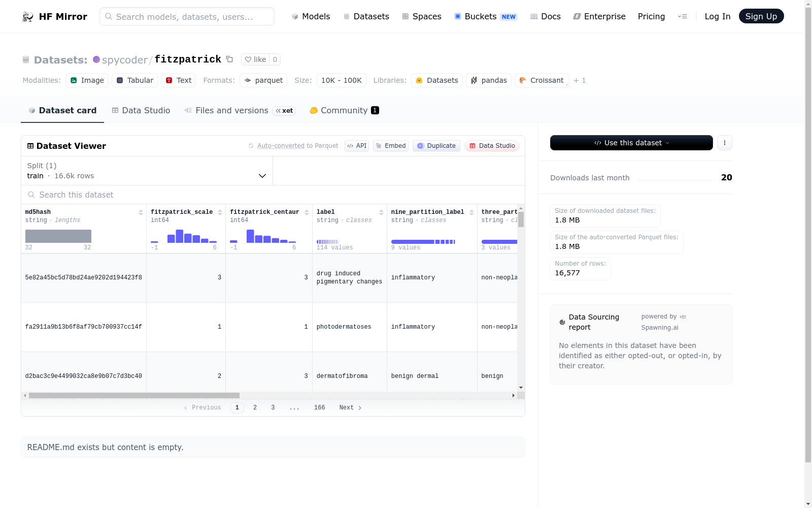The width and height of the screenshot is (812, 508).
Task: Click the Previous page button
Action: [202, 407]
